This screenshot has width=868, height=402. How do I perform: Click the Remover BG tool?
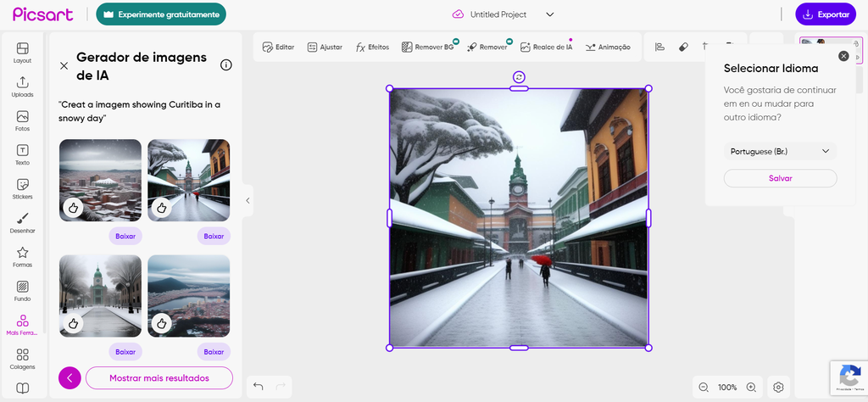(x=428, y=47)
